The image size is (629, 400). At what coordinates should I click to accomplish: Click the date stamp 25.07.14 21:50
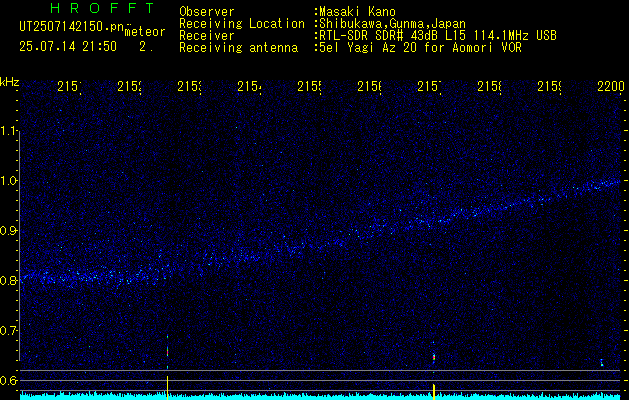pos(68,47)
